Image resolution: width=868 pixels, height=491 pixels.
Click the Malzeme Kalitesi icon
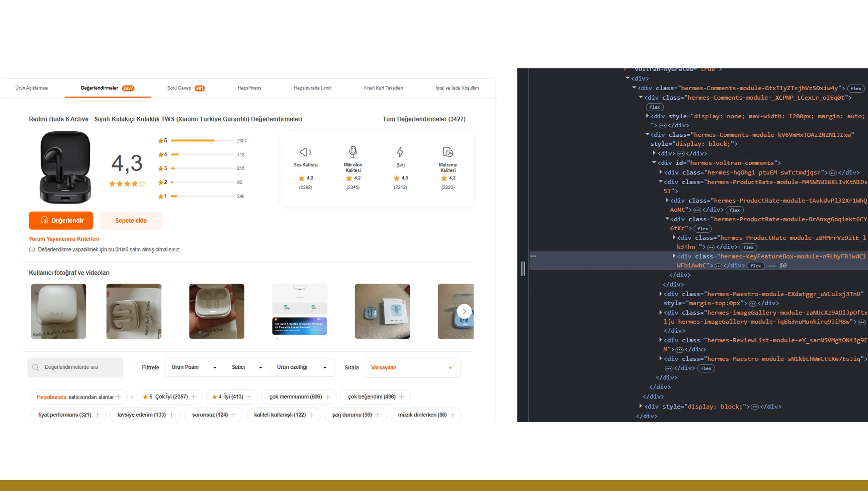[447, 152]
